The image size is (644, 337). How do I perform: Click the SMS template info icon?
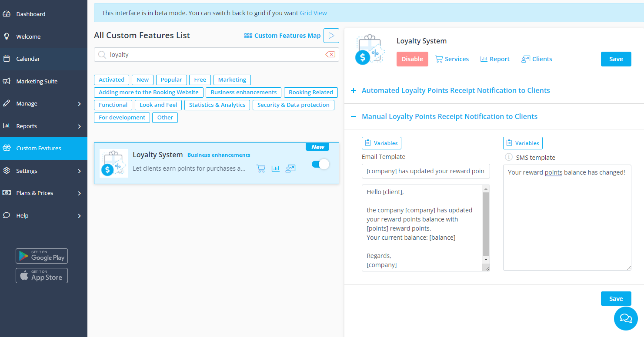(x=508, y=157)
